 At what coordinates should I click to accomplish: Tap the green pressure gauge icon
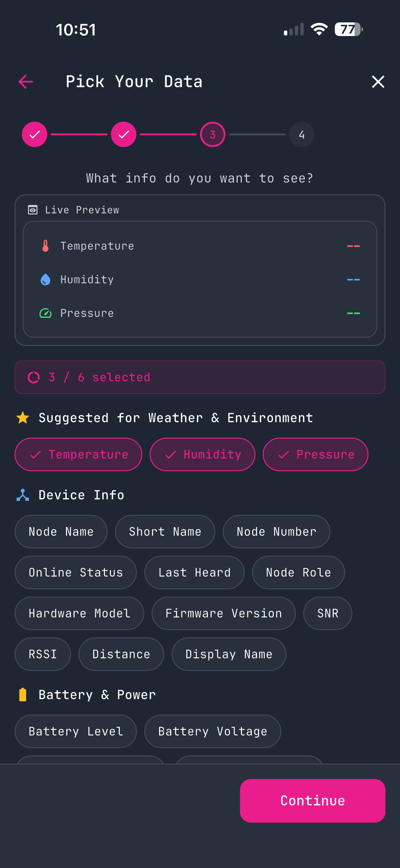coord(45,313)
